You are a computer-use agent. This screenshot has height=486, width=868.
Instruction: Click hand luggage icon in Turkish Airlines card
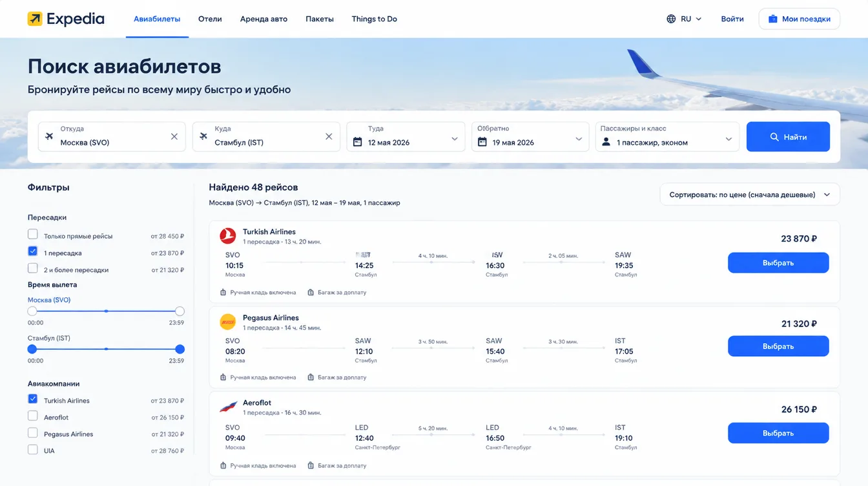(223, 292)
